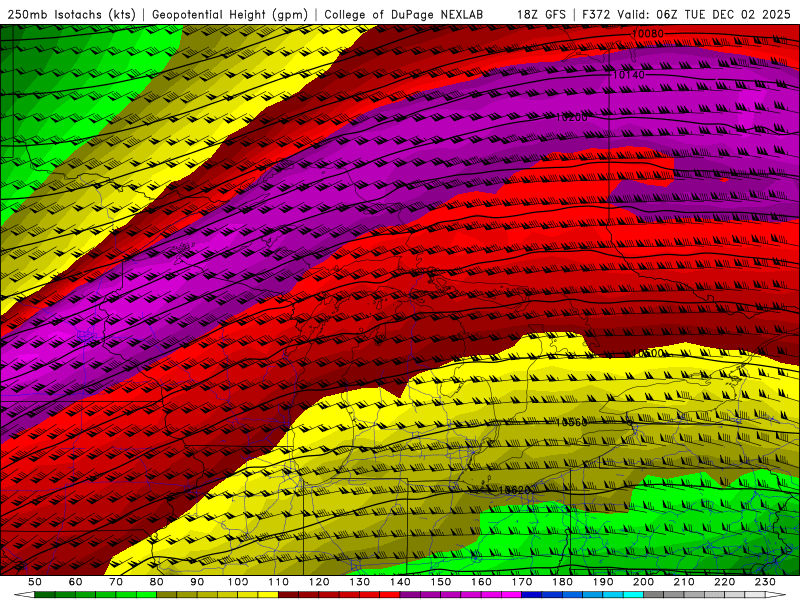Click the 10560 height contour label
800x600 pixels.
571,422
